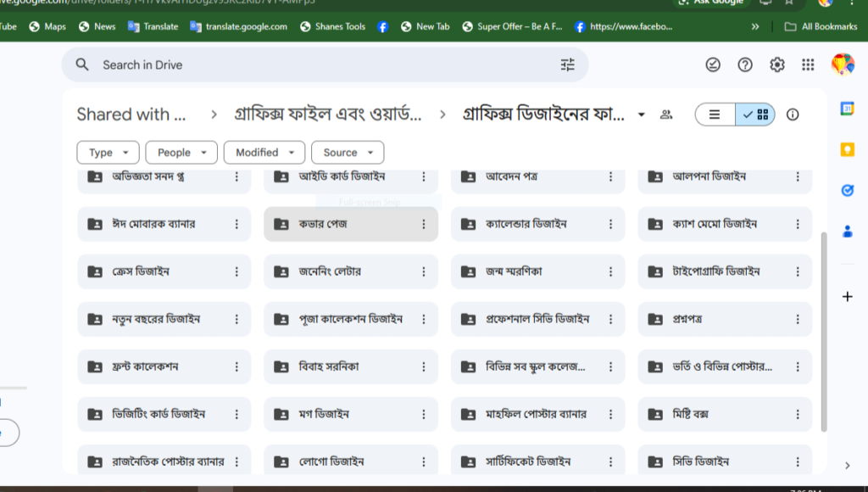
Task: Open Google Tasks in side panel
Action: pos(847,190)
